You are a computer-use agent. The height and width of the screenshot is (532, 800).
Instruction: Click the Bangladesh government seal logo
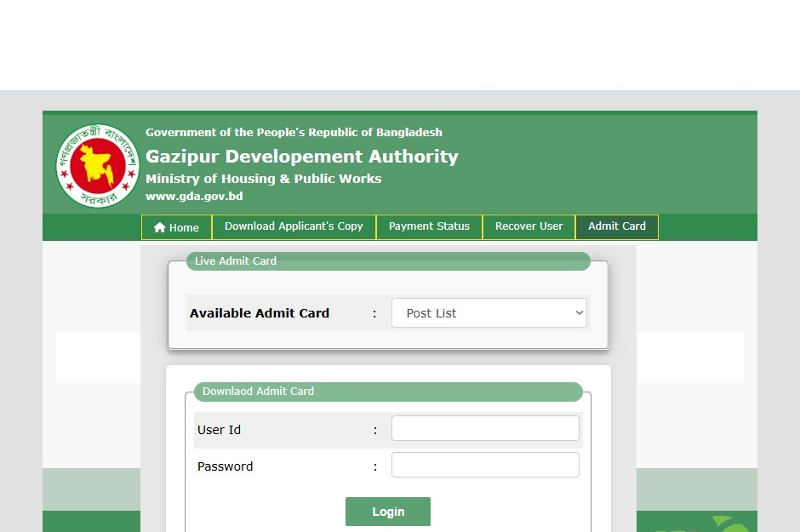(97, 166)
